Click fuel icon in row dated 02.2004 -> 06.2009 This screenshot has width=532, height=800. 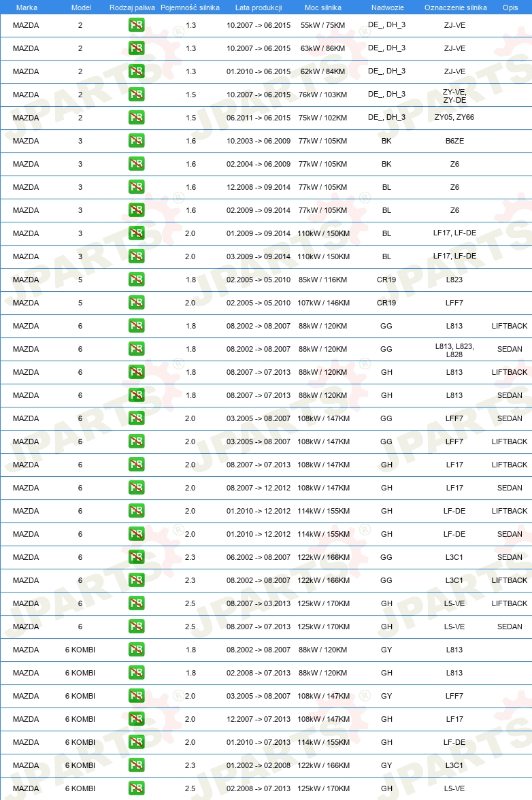136,164
